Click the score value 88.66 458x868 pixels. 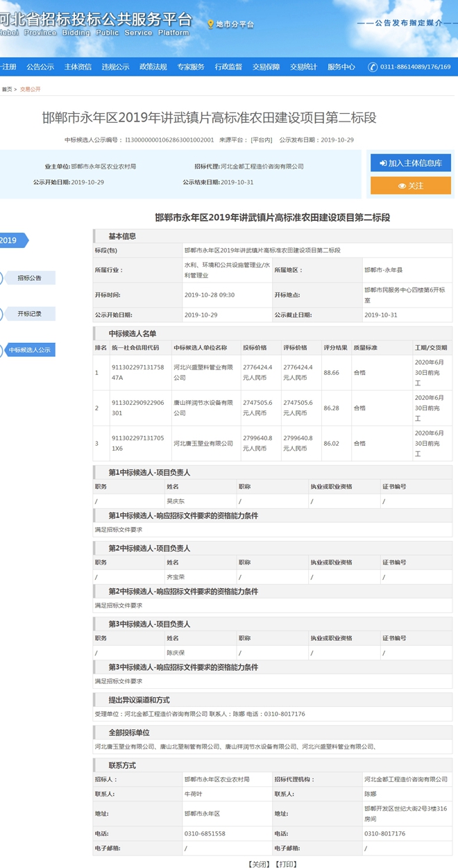331,372
